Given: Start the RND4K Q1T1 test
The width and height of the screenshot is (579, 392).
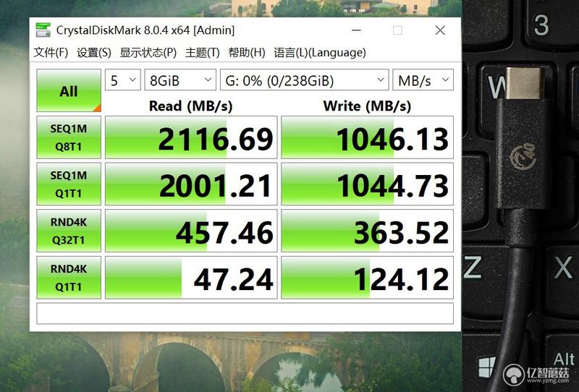Looking at the screenshot, I should pos(69,278).
